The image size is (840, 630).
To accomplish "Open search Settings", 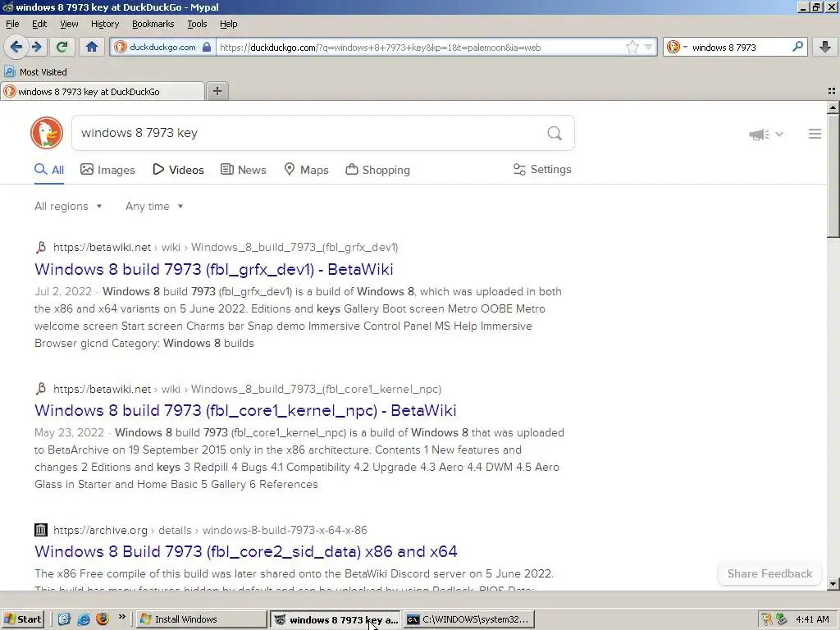I will coord(542,169).
